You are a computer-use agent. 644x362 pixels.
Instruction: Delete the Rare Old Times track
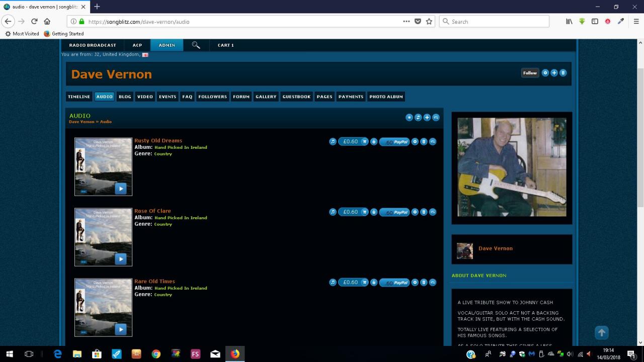[x=424, y=283]
